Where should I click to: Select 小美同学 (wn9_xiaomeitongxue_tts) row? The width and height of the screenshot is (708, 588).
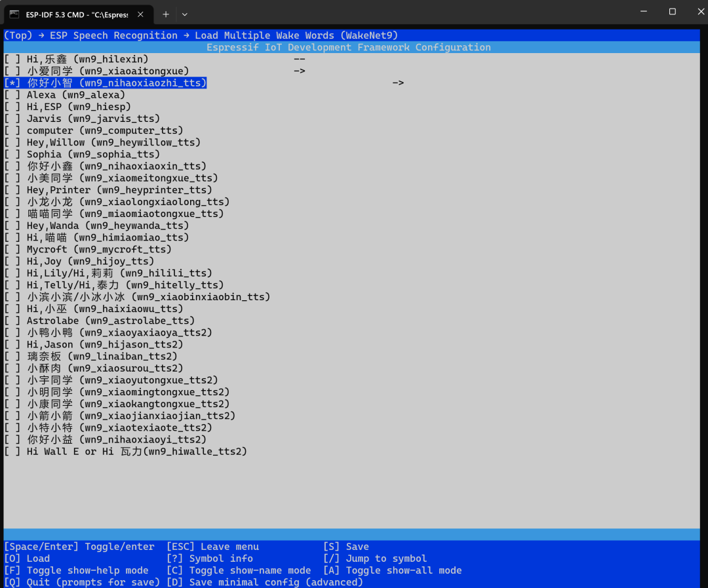[x=111, y=178]
